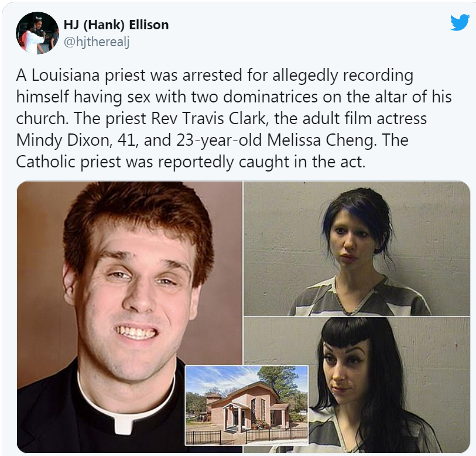The image size is (476, 456).
Task: Click the iron fence in the church photo
Action: coord(246,437)
